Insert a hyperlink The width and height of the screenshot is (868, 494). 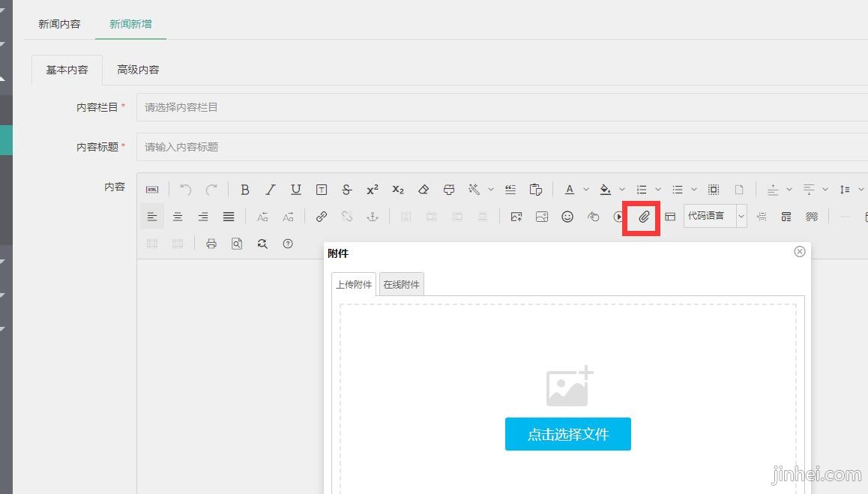tap(321, 217)
